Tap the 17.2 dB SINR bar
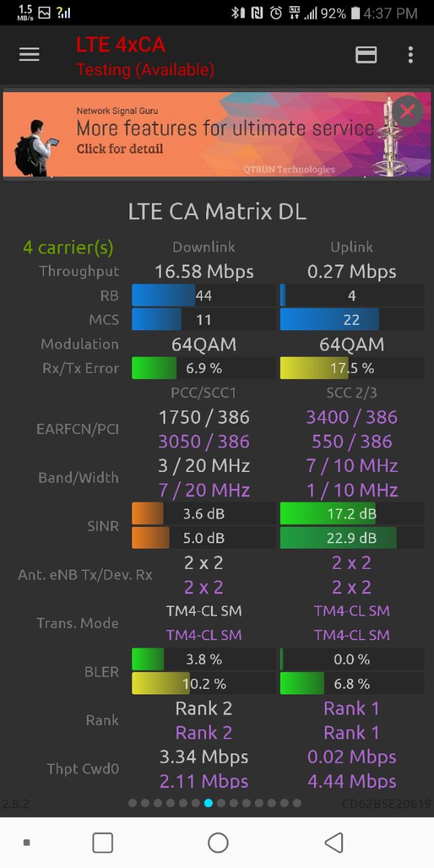The height and width of the screenshot is (868, 434). point(352,514)
